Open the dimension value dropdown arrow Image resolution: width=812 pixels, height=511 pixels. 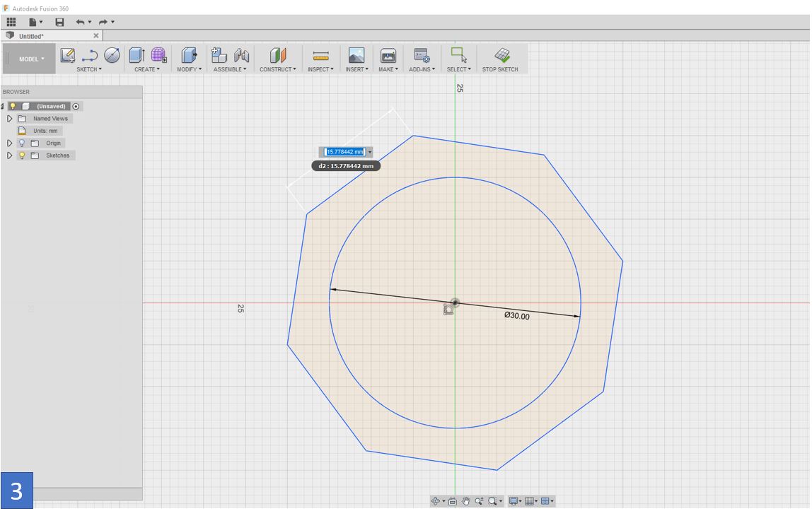click(370, 151)
